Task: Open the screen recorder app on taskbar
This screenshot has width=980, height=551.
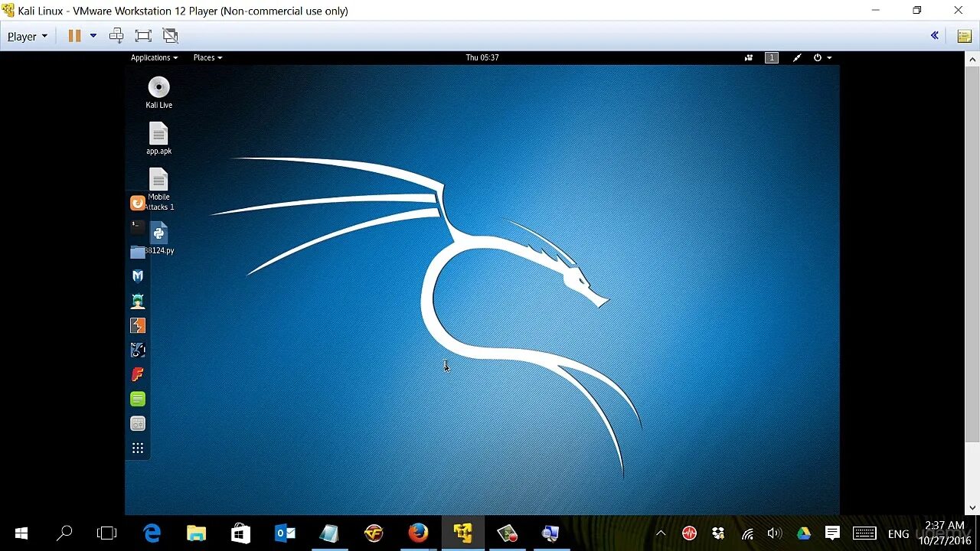Action: click(x=507, y=533)
